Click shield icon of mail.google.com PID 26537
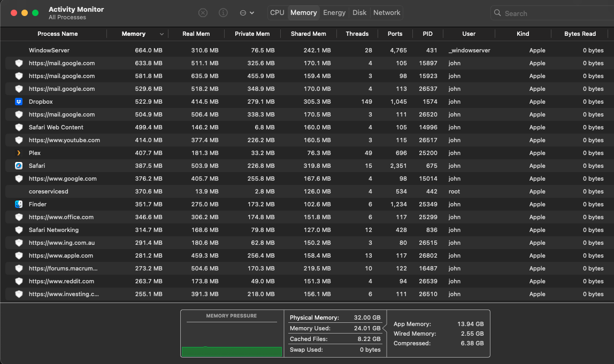Image resolution: width=614 pixels, height=364 pixels. click(18, 89)
